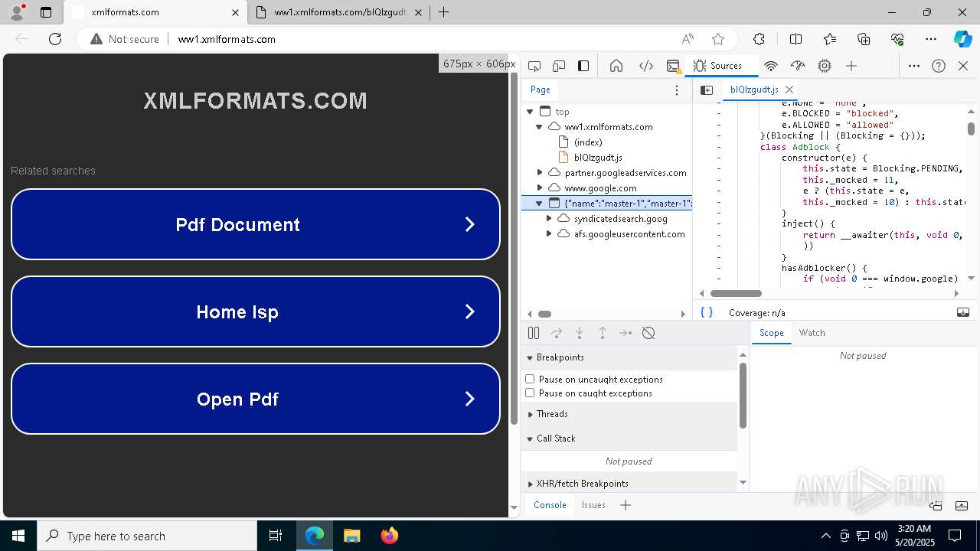Collapse the top frame node
Viewport: 980px width, 551px height.
(x=530, y=112)
